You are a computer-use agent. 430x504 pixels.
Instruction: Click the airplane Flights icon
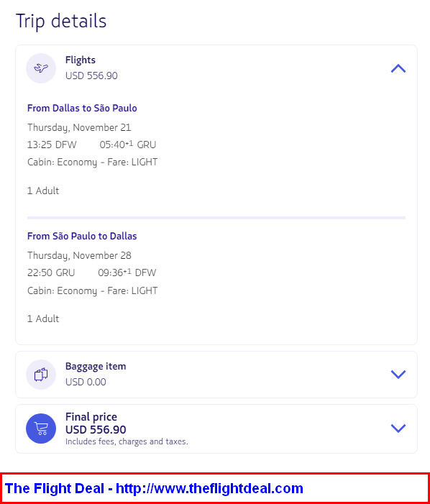pos(41,68)
